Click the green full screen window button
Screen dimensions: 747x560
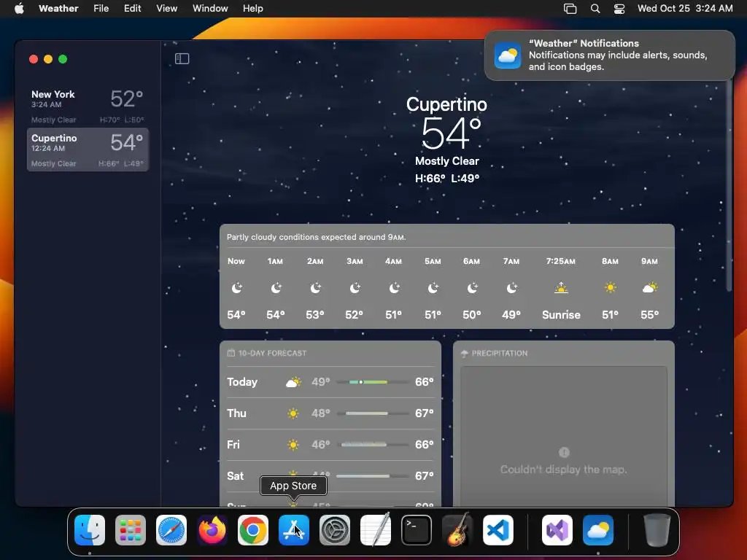pos(63,59)
